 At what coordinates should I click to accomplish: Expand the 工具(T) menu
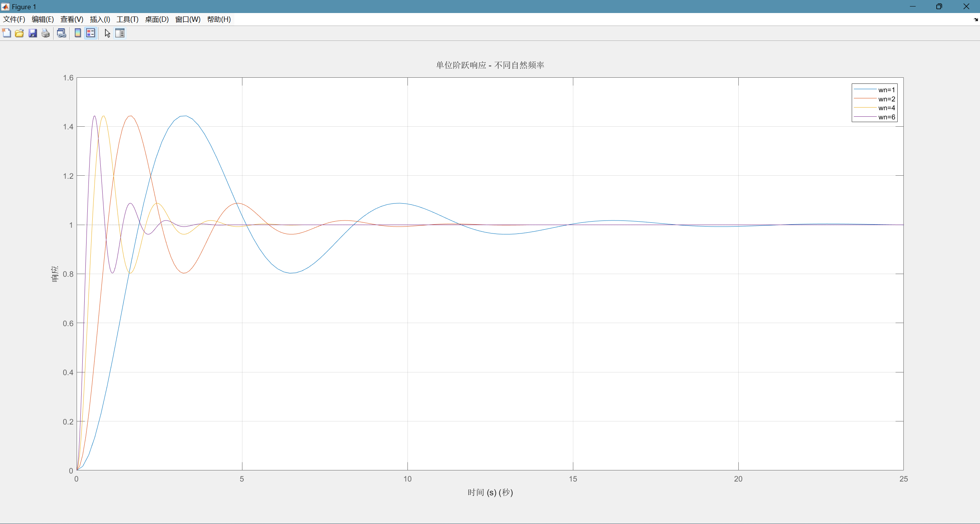(x=127, y=20)
